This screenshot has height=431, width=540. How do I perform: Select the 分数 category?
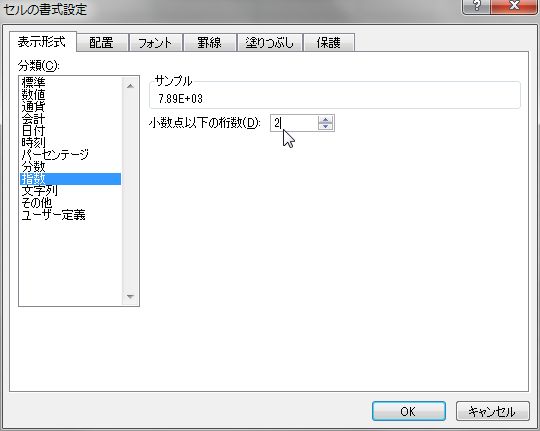coord(71,167)
